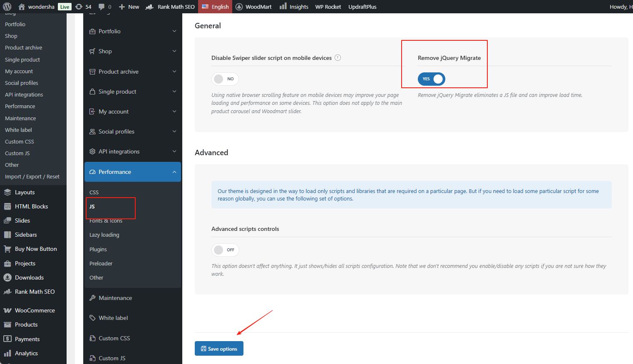The image size is (633, 364).
Task: Open the updates icon showing 54
Action: tap(79, 7)
